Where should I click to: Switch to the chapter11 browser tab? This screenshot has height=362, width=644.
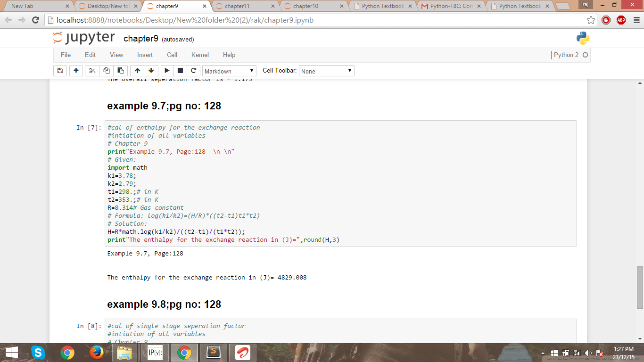point(244,6)
